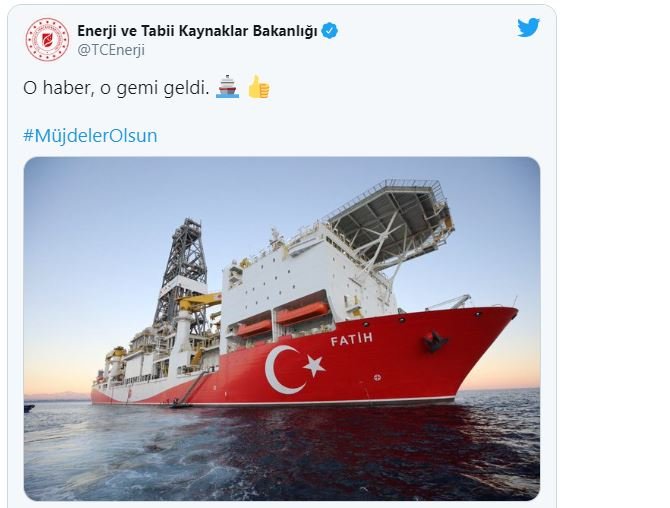
Task: Click the blue verified badge
Action: coord(329,31)
